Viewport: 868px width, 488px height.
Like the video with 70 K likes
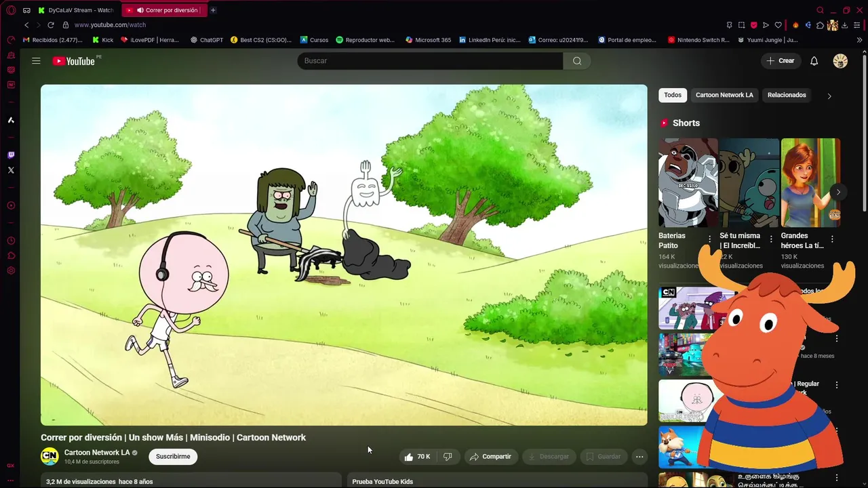point(418,457)
